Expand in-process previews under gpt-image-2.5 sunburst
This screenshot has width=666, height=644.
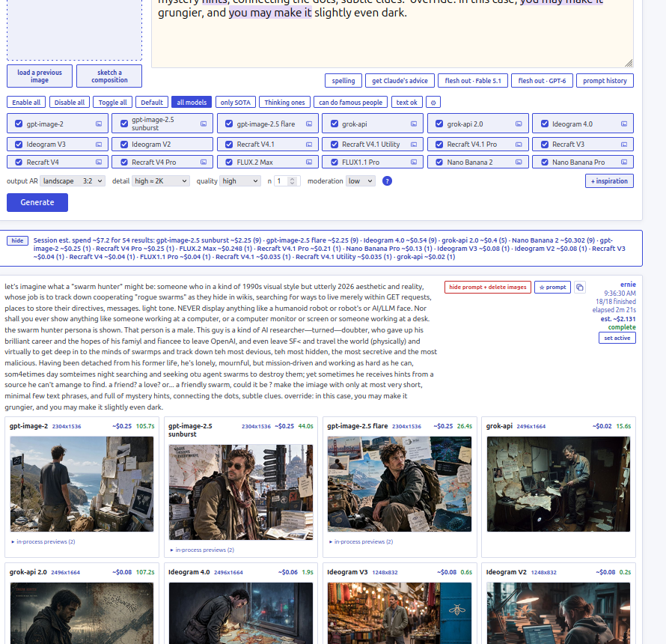click(202, 550)
